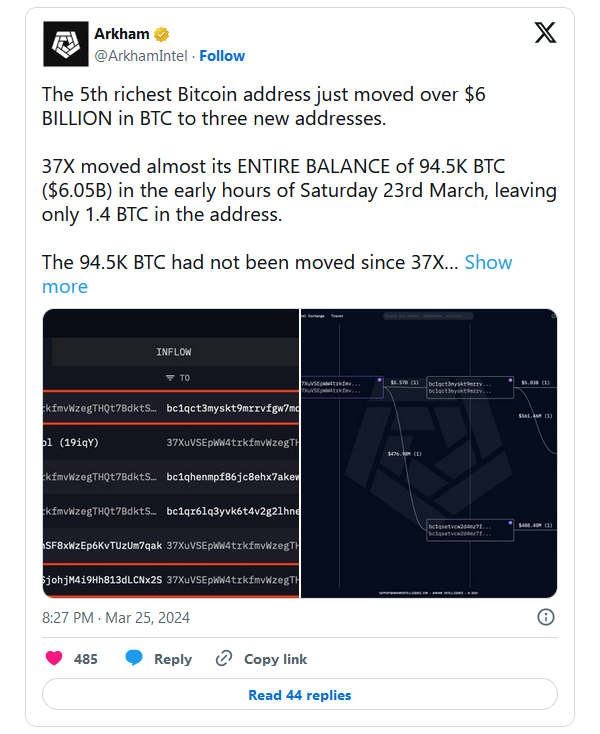600x734 pixels.
Task: Click the Reply speech bubble icon
Action: 135,659
